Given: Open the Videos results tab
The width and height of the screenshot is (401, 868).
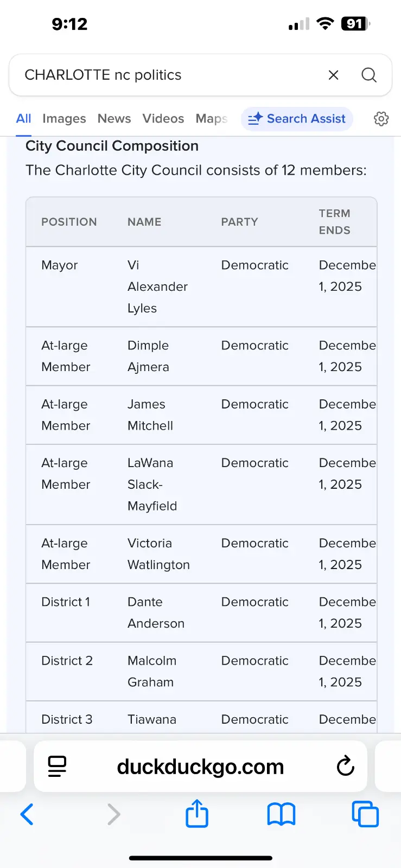Looking at the screenshot, I should pyautogui.click(x=163, y=119).
